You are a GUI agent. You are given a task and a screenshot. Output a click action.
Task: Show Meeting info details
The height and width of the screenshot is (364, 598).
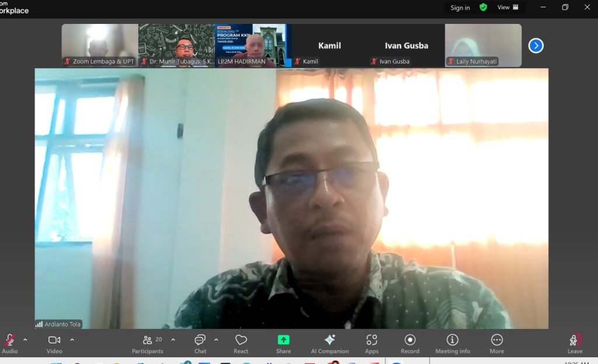(452, 343)
